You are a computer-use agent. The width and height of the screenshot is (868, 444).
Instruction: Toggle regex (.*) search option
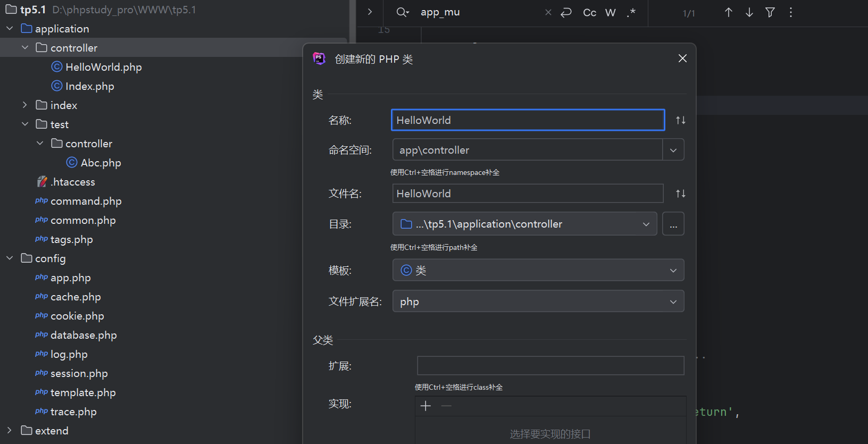[x=631, y=13]
